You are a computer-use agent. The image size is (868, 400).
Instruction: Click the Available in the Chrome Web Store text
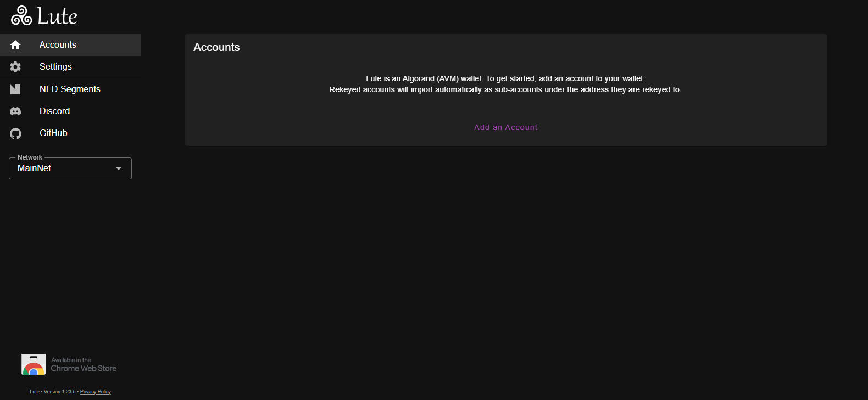[84, 365]
